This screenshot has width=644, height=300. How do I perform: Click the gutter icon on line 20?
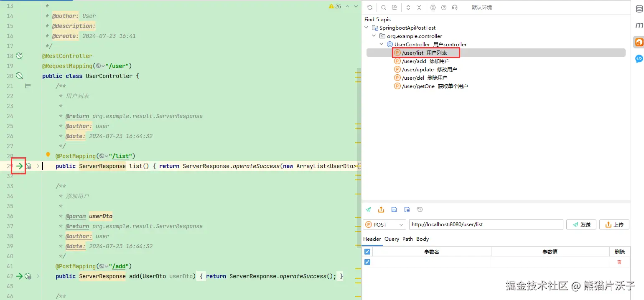[x=19, y=76]
